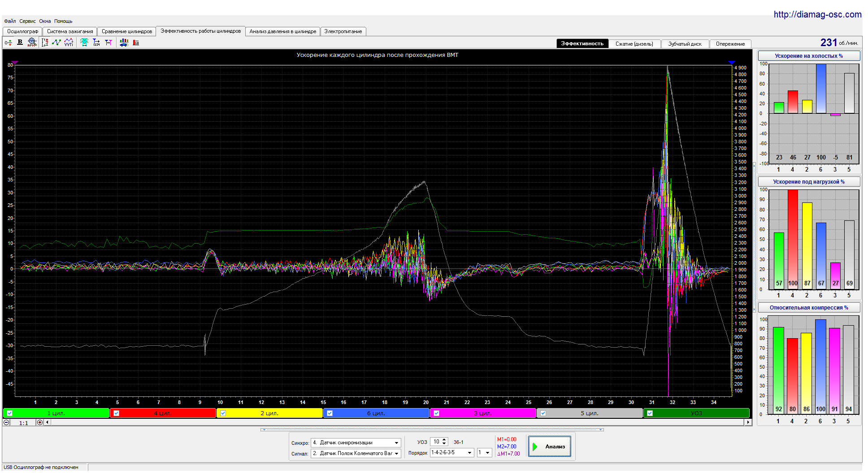Open the small dropdown showing 1
This screenshot has height=473, width=868.
pyautogui.click(x=484, y=453)
